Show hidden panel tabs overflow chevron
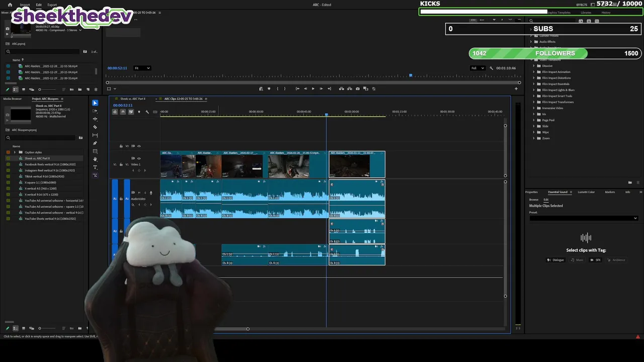Screen dimensions: 644x362 pos(640,192)
